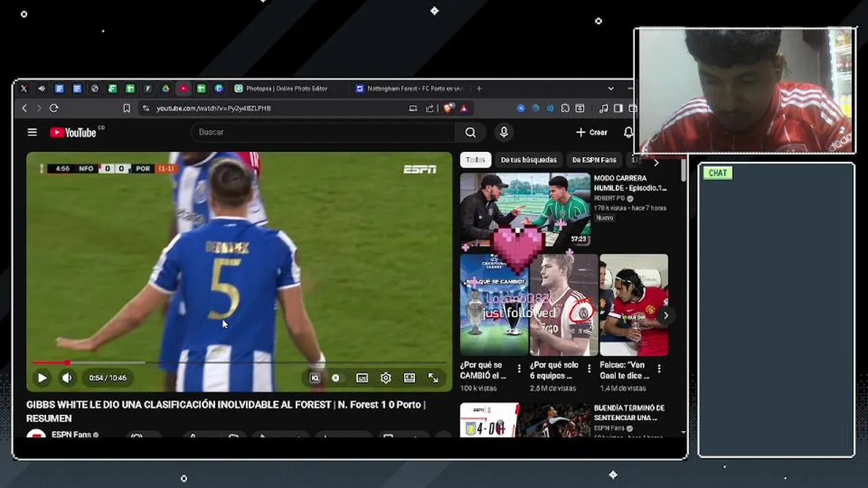Open 'Falcao: Van Gaal te dice' short title
Image resolution: width=868 pixels, height=488 pixels.
pos(625,370)
